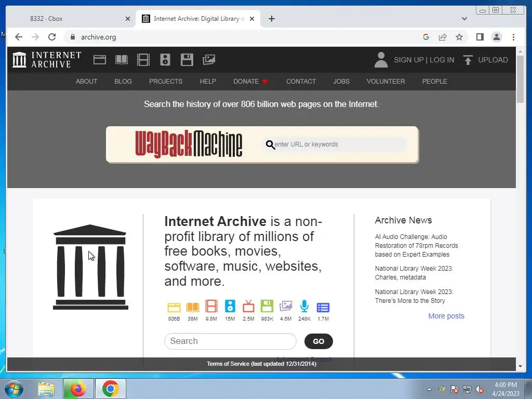Click the muted volume tray icon
This screenshot has height=399, width=532.
tap(479, 390)
